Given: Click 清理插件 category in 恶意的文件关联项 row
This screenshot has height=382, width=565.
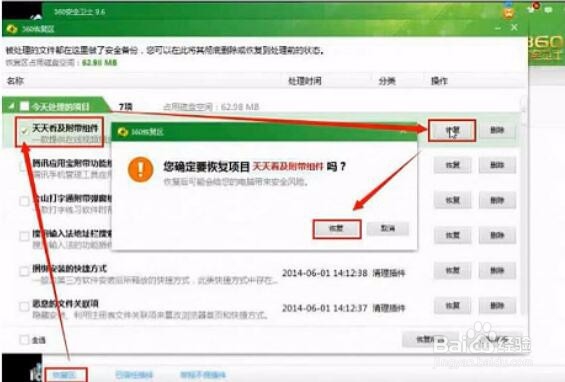Looking at the screenshot, I should point(389,308).
